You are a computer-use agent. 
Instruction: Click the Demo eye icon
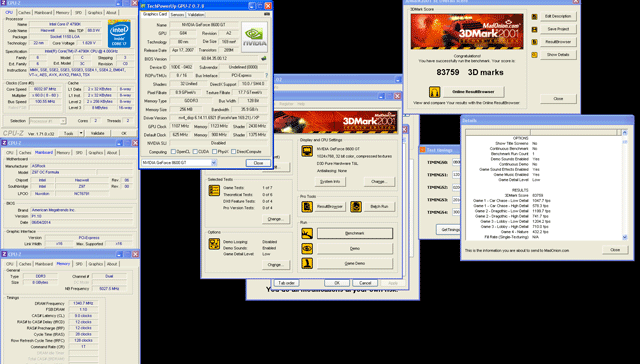307,248
